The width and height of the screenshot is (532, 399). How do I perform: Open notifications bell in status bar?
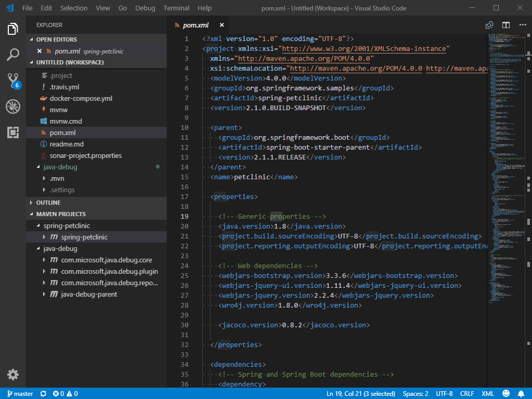(x=521, y=394)
